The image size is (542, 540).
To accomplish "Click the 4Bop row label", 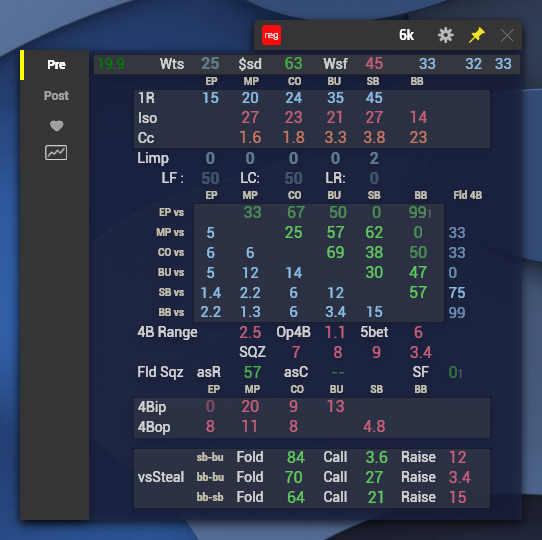I will coord(154,427).
